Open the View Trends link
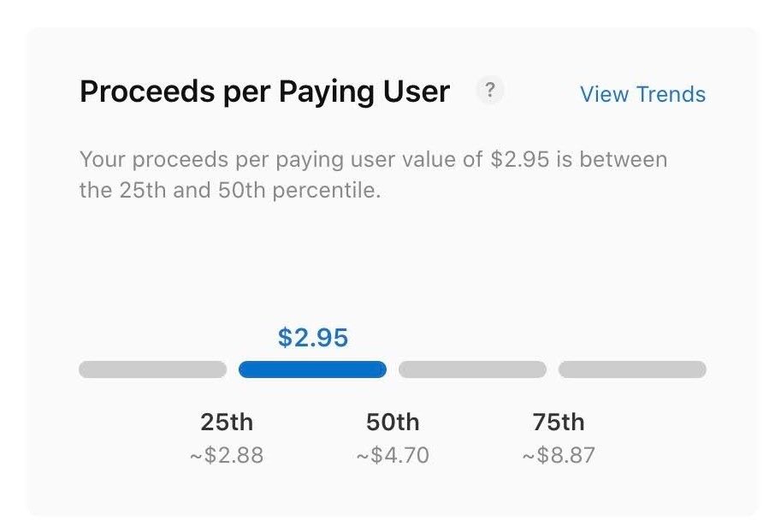This screenshot has width=769, height=532. [642, 94]
